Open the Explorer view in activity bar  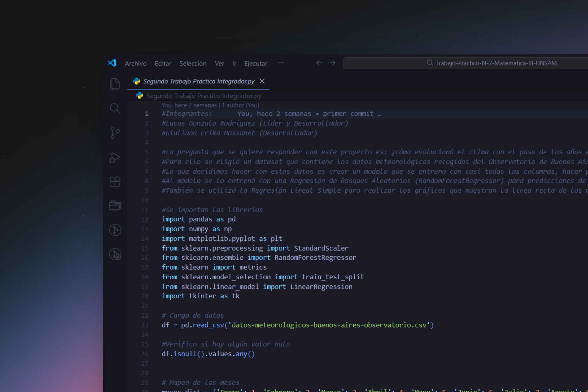[115, 84]
